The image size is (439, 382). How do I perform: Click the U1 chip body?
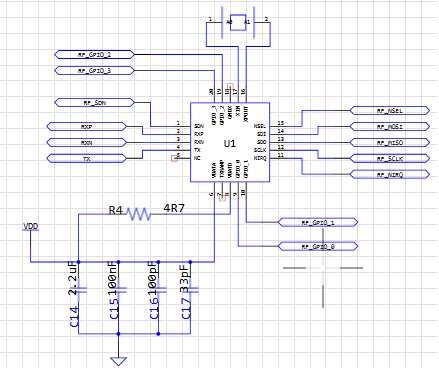coord(230,142)
